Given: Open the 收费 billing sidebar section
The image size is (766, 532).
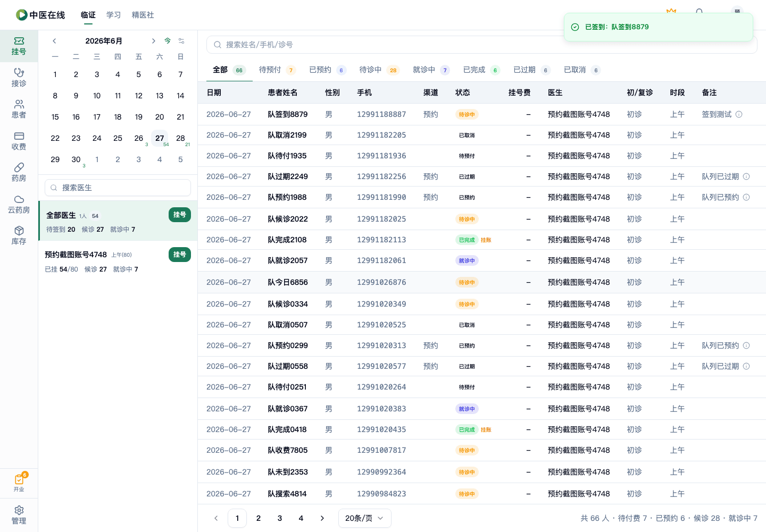Looking at the screenshot, I should click(19, 141).
